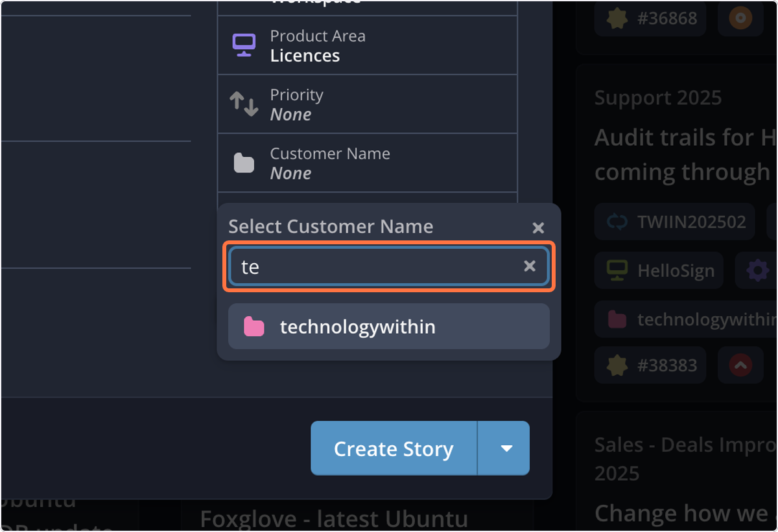The width and height of the screenshot is (778, 532).
Task: Close the Select Customer Name popup
Action: 538,228
